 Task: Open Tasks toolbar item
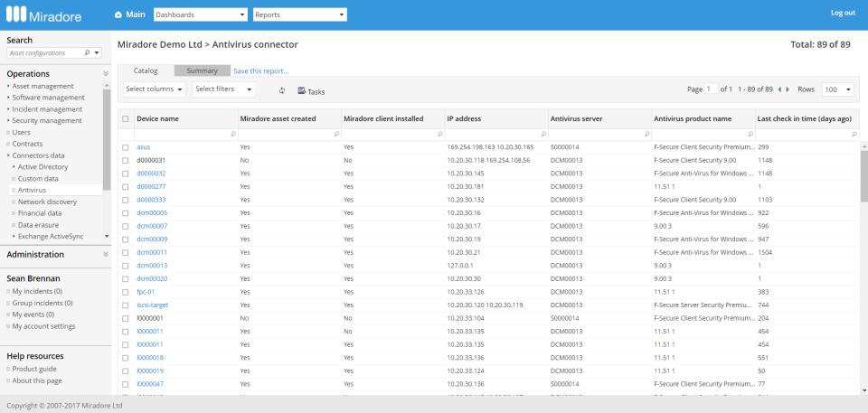(x=311, y=91)
